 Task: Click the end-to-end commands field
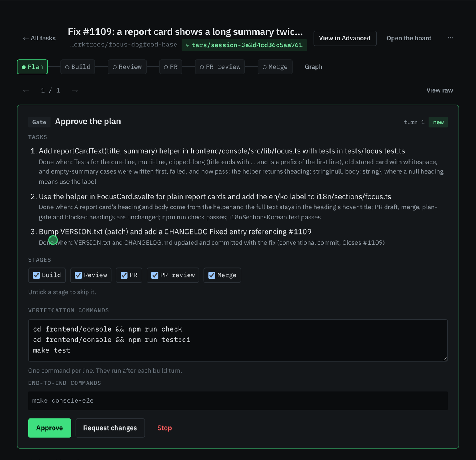pos(238,401)
